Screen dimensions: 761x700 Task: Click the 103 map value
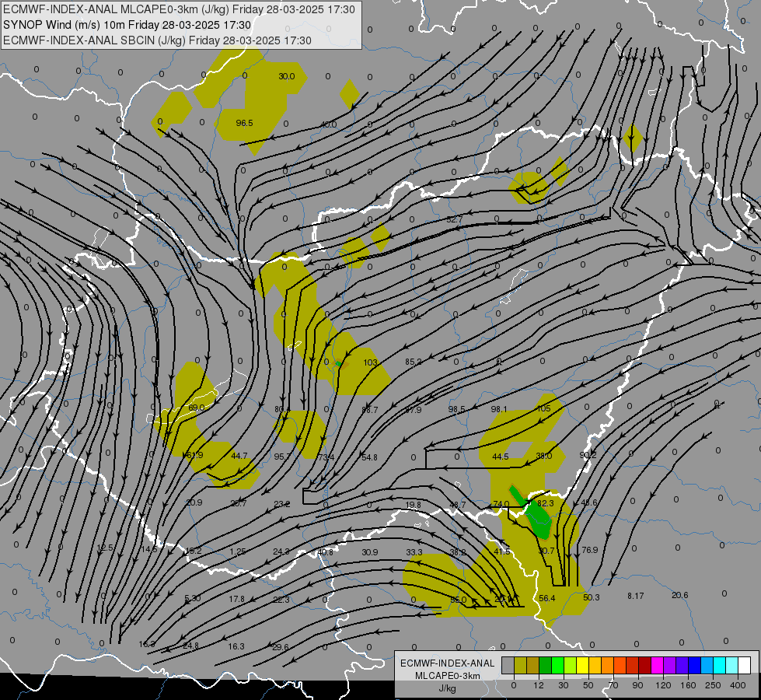(x=370, y=362)
